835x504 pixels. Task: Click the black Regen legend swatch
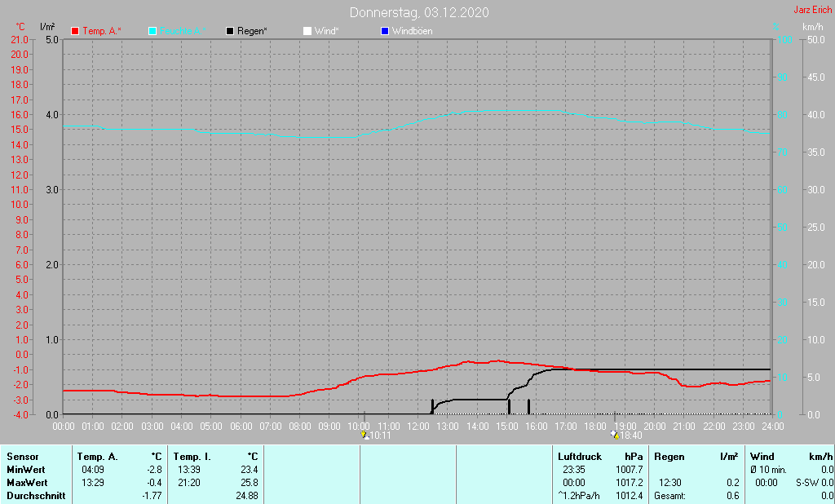[x=229, y=31]
